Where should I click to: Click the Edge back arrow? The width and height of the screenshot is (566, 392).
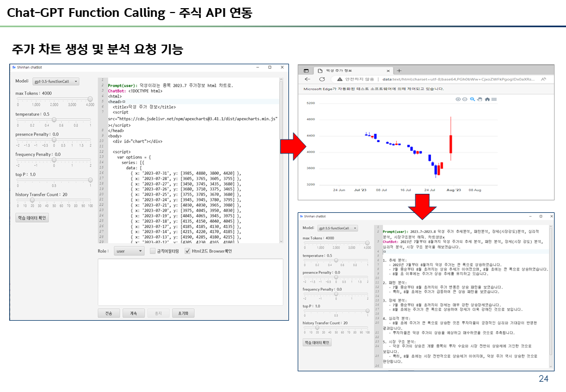click(x=307, y=79)
